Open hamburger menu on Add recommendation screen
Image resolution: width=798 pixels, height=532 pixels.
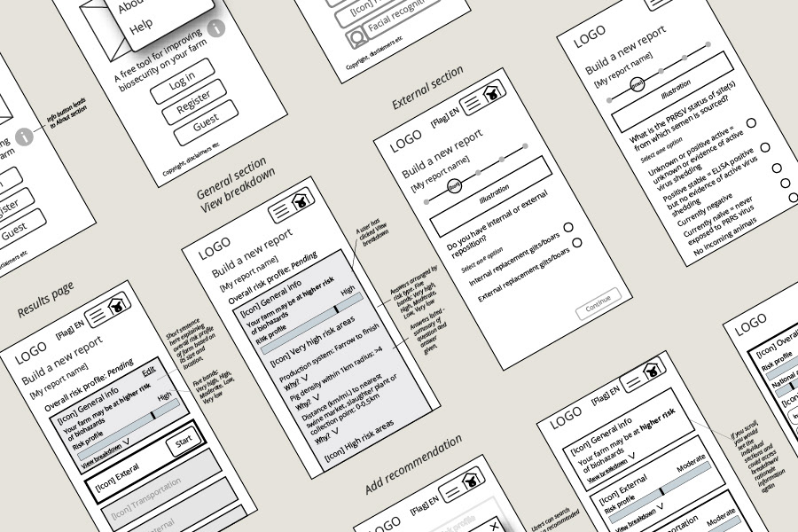point(451,493)
